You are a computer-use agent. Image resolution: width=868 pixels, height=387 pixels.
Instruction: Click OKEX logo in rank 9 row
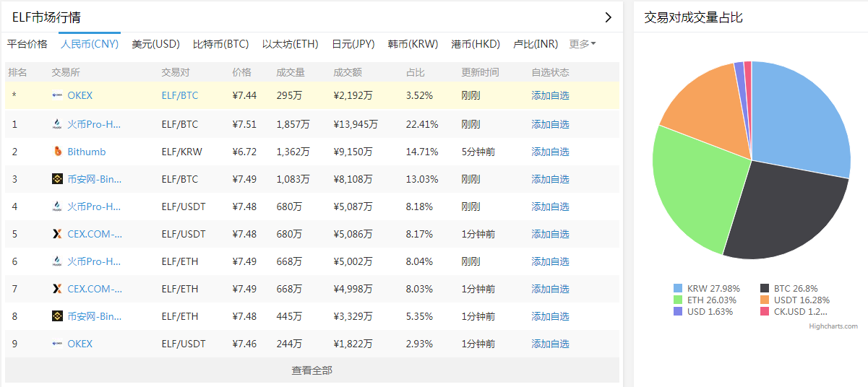pos(57,344)
